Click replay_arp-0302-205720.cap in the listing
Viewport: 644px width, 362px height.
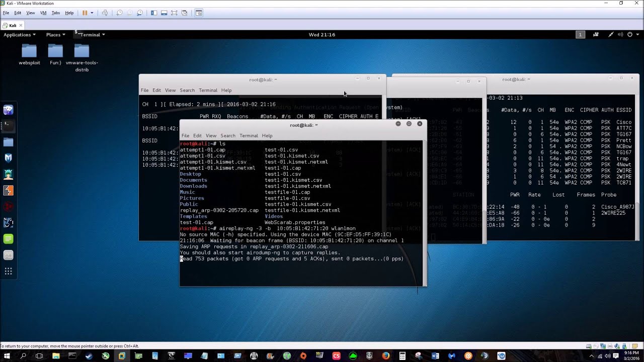pyautogui.click(x=219, y=210)
